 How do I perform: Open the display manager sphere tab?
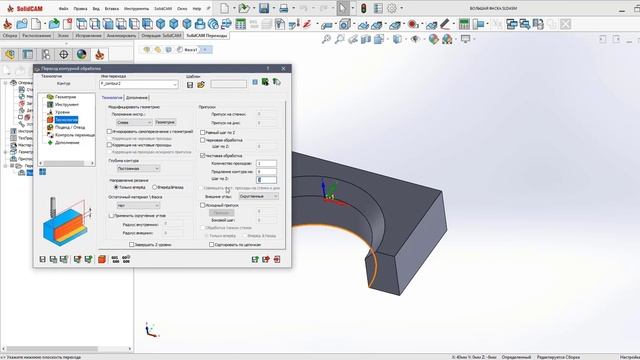pos(82,54)
